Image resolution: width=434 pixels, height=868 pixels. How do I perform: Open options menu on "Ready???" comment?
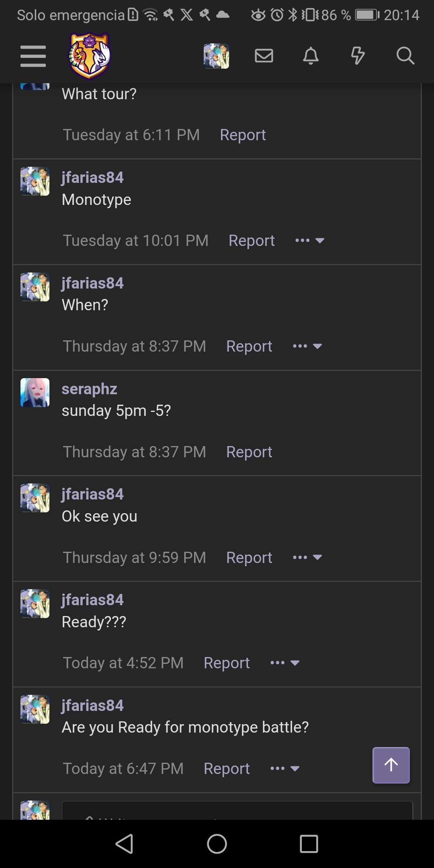pos(285,663)
